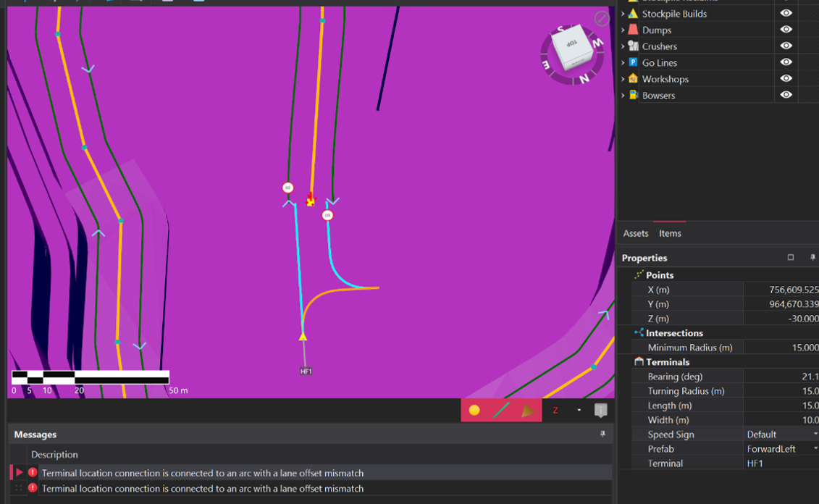Image resolution: width=819 pixels, height=504 pixels.
Task: Select the Bowsers tree item label
Action: point(658,96)
